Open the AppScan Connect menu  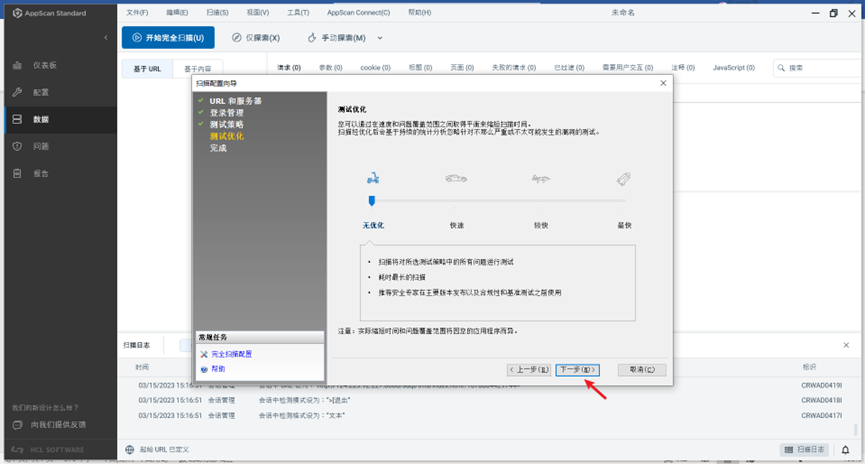[359, 12]
